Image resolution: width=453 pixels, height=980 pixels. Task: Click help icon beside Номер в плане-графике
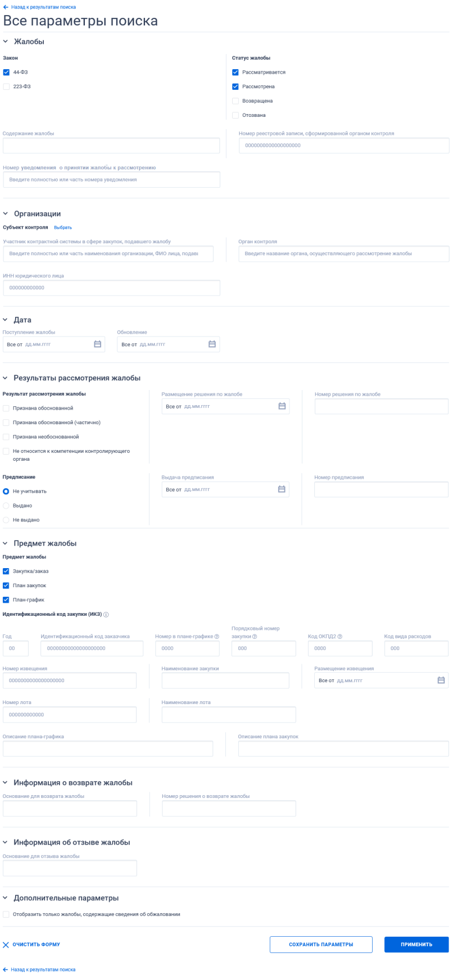pyautogui.click(x=216, y=637)
